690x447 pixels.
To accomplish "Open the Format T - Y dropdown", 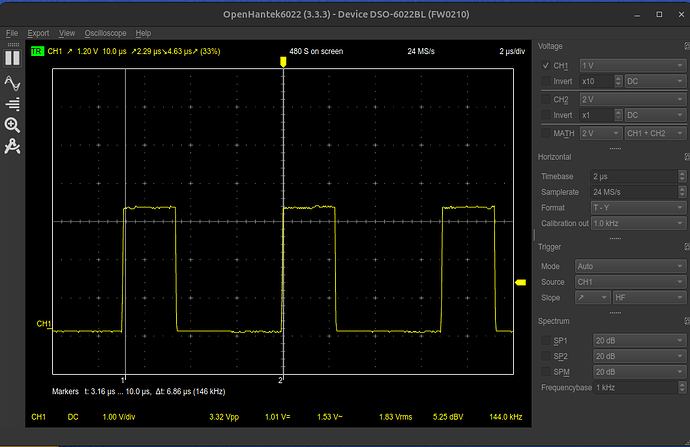I will click(637, 207).
